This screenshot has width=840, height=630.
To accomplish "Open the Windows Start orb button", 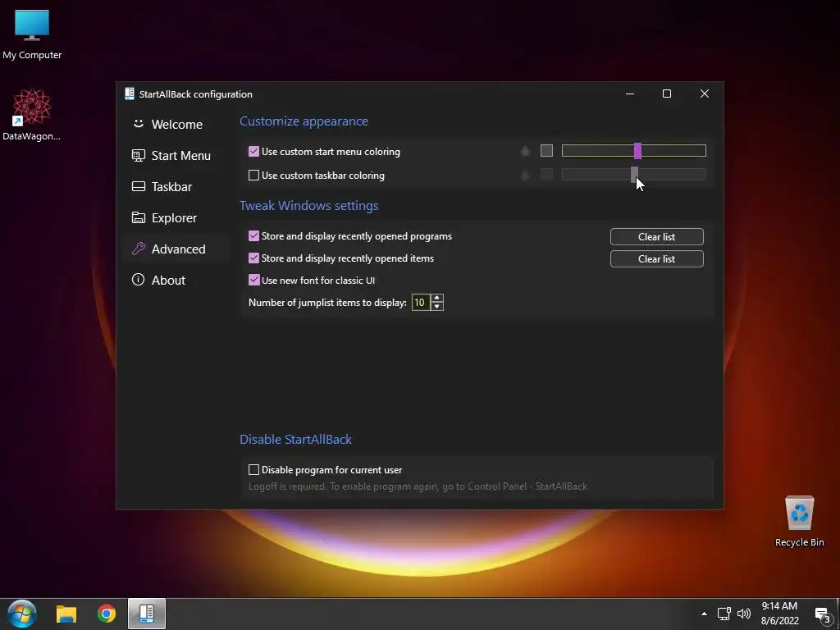I will coord(22,614).
